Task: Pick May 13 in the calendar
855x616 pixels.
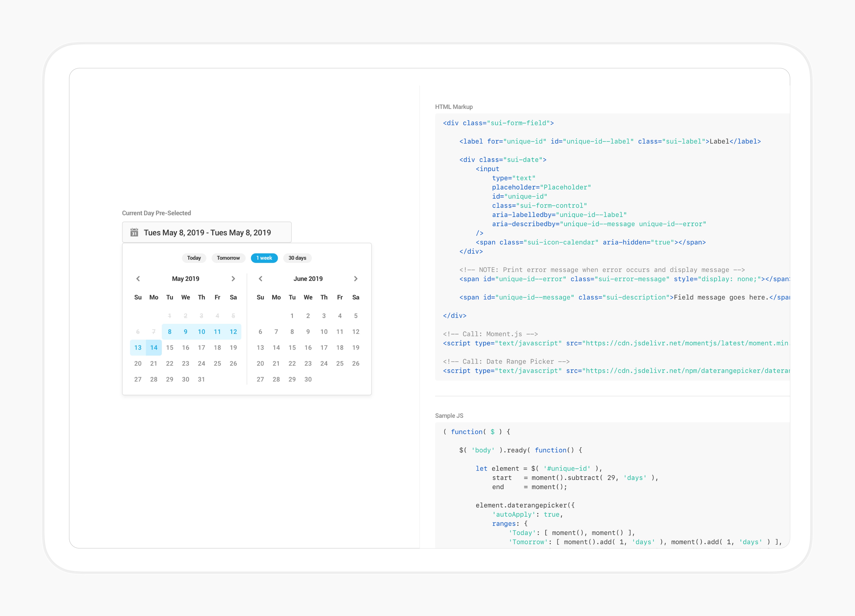Action: pos(138,348)
